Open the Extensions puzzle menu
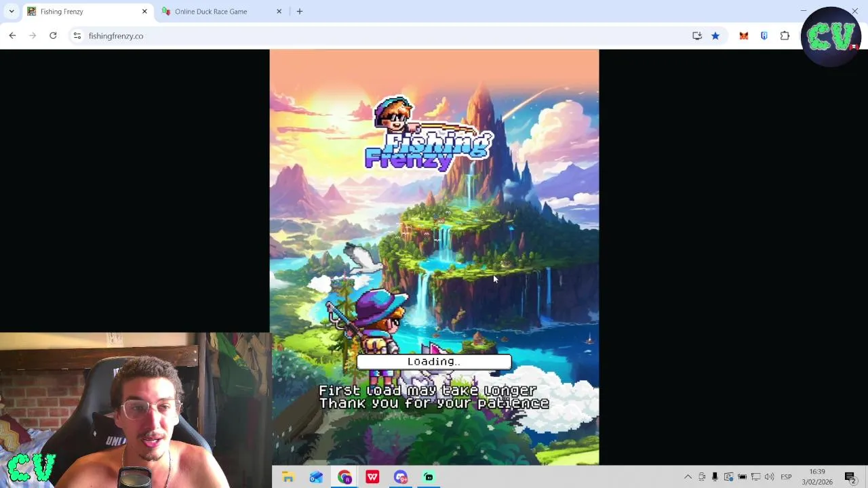This screenshot has width=868, height=488. pos(785,36)
